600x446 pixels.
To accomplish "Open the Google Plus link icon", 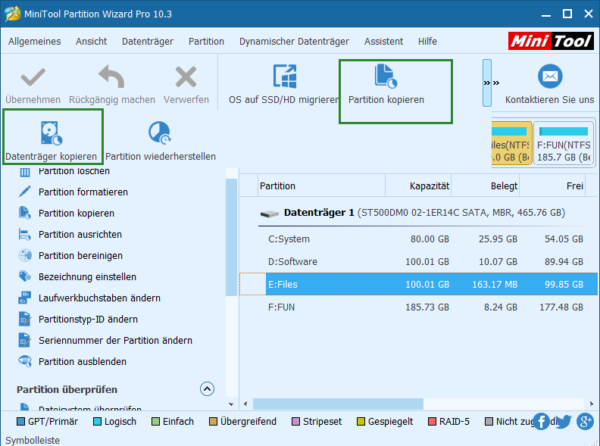I will click(x=585, y=422).
